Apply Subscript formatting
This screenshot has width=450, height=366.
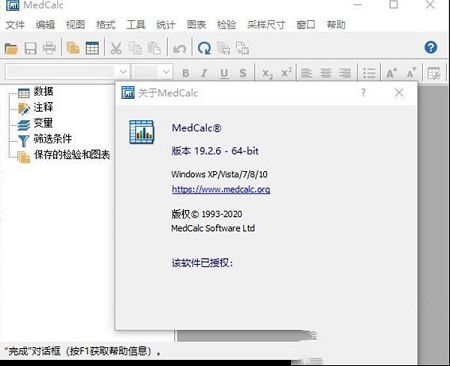[x=267, y=73]
